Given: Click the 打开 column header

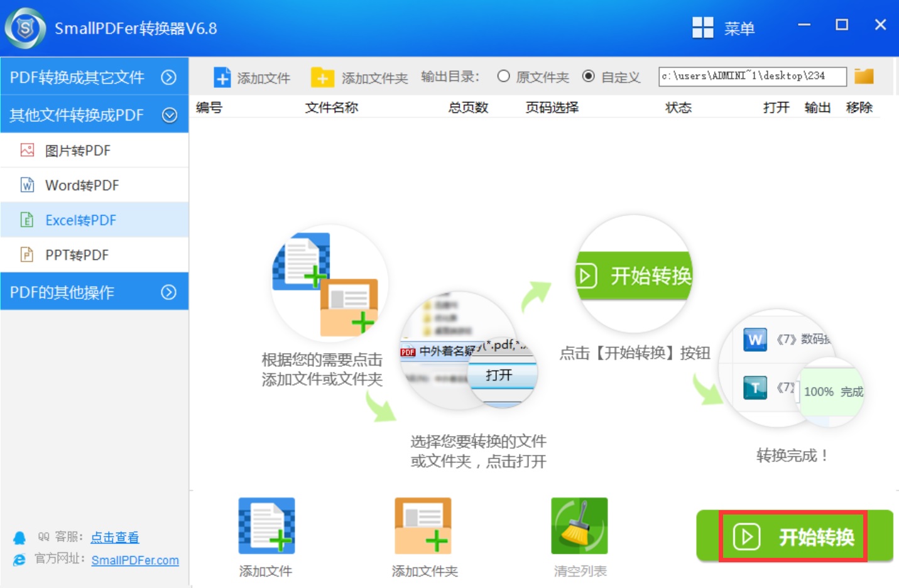Looking at the screenshot, I should (776, 107).
